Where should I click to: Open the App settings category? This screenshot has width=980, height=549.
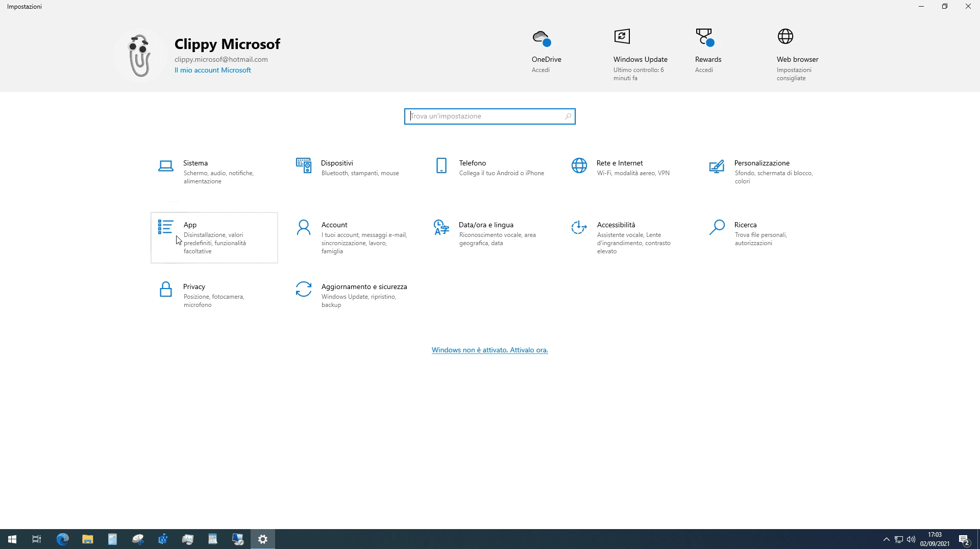pos(214,237)
